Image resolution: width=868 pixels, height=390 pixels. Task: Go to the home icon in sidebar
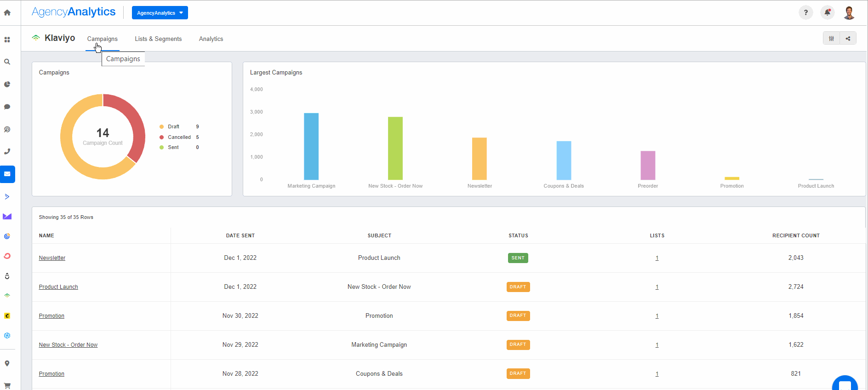tap(7, 13)
